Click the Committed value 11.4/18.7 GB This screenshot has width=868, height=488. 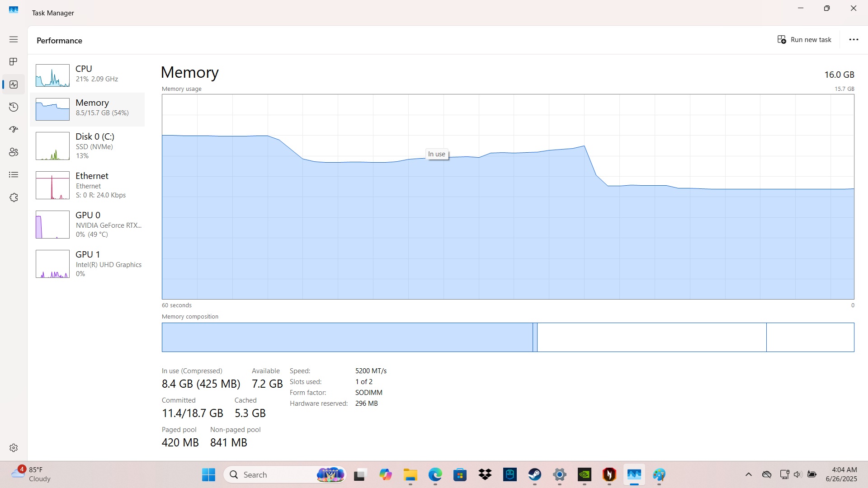pyautogui.click(x=193, y=413)
